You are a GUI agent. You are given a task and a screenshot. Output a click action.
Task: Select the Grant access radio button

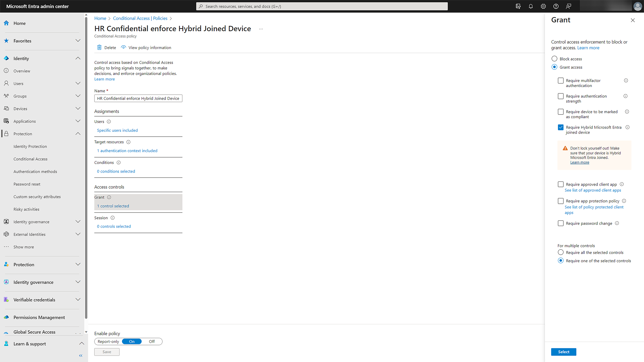(554, 67)
